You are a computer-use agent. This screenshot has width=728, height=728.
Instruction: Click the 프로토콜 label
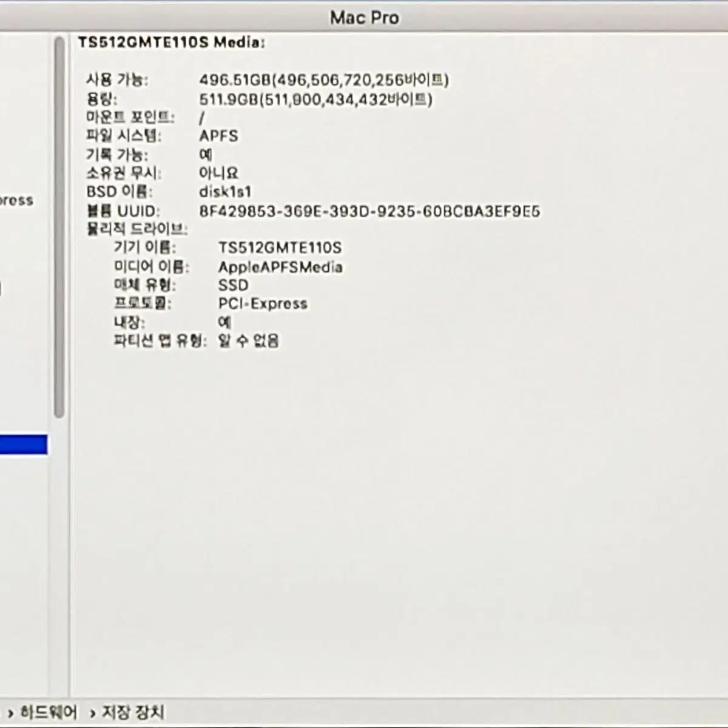click(143, 303)
